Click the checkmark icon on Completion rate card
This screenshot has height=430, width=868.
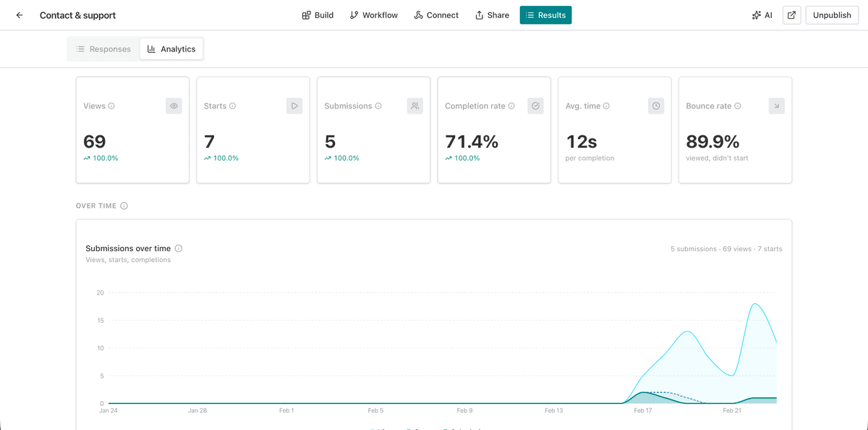pos(535,106)
